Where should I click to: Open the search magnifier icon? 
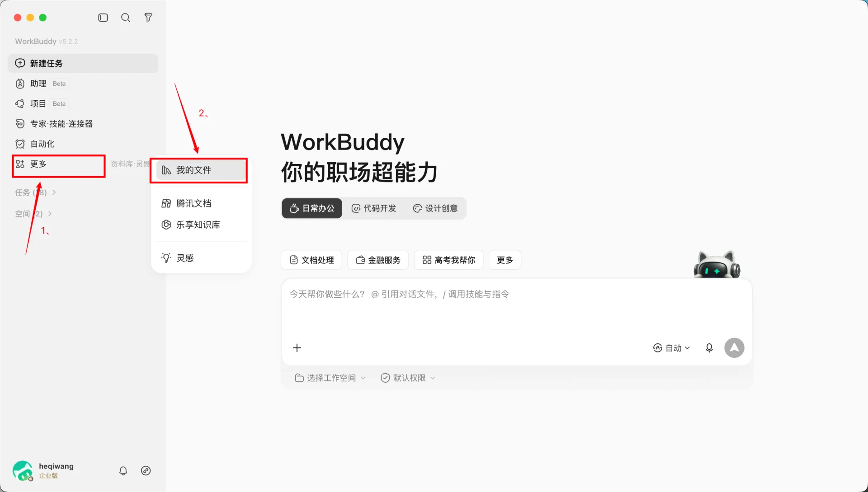(126, 18)
